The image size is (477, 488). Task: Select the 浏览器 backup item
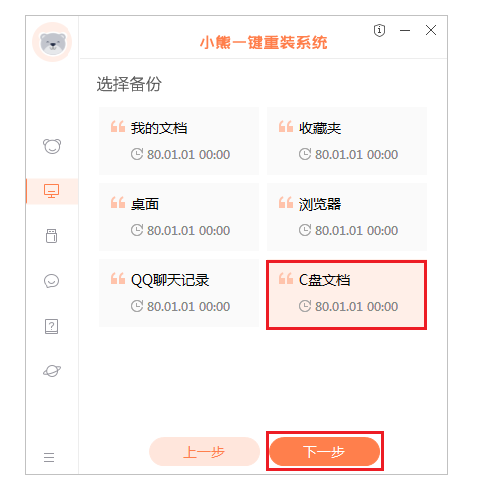pyautogui.click(x=347, y=217)
